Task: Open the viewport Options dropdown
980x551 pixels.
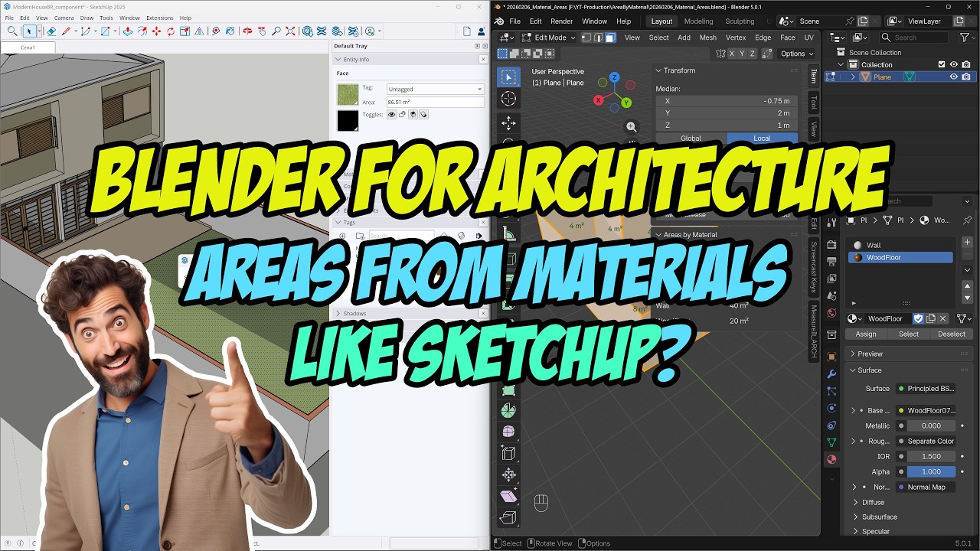Action: pos(796,54)
